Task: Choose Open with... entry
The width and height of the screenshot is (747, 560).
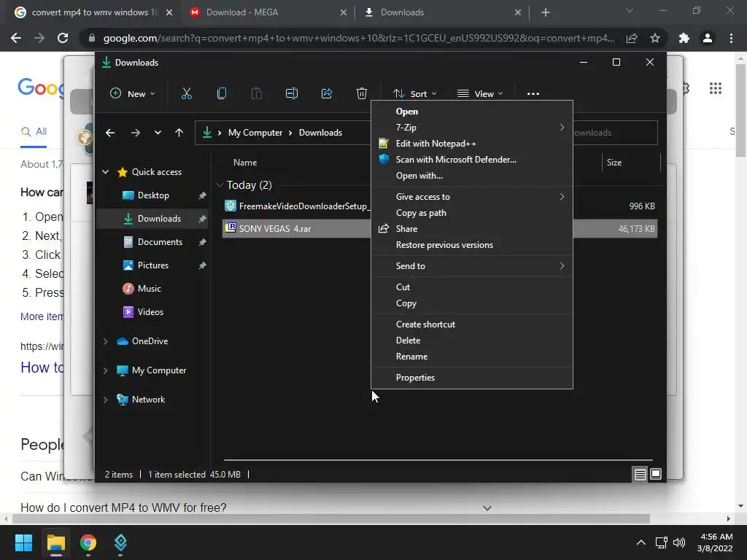Action: [472, 176]
